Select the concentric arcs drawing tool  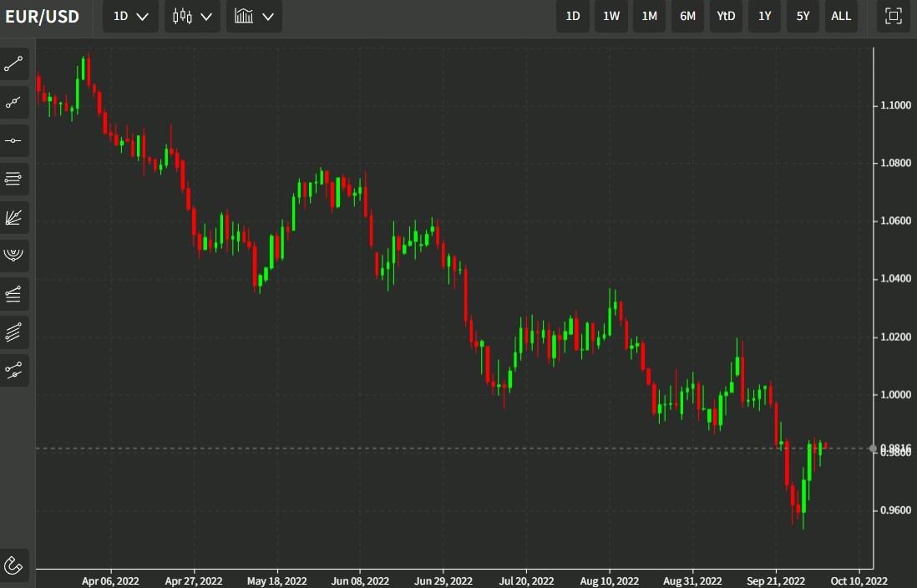(13, 256)
